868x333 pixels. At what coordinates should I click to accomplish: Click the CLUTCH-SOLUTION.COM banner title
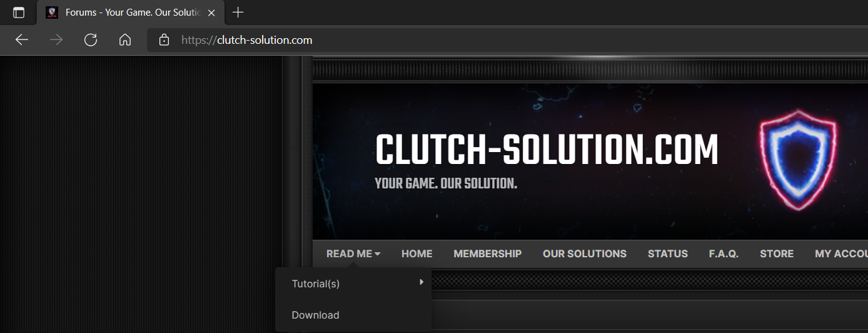pyautogui.click(x=547, y=151)
